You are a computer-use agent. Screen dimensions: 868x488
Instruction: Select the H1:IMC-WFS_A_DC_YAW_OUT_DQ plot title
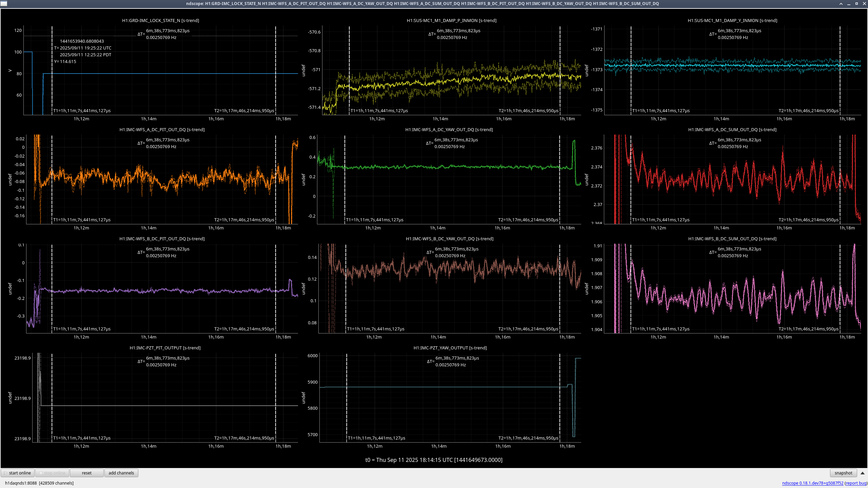click(x=449, y=129)
